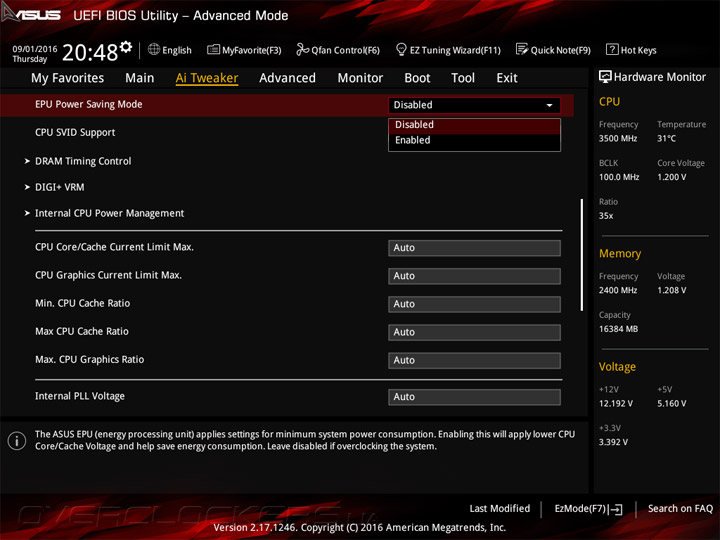Open Search on FAQ
Screen dimensions: 720x540
[681, 509]
